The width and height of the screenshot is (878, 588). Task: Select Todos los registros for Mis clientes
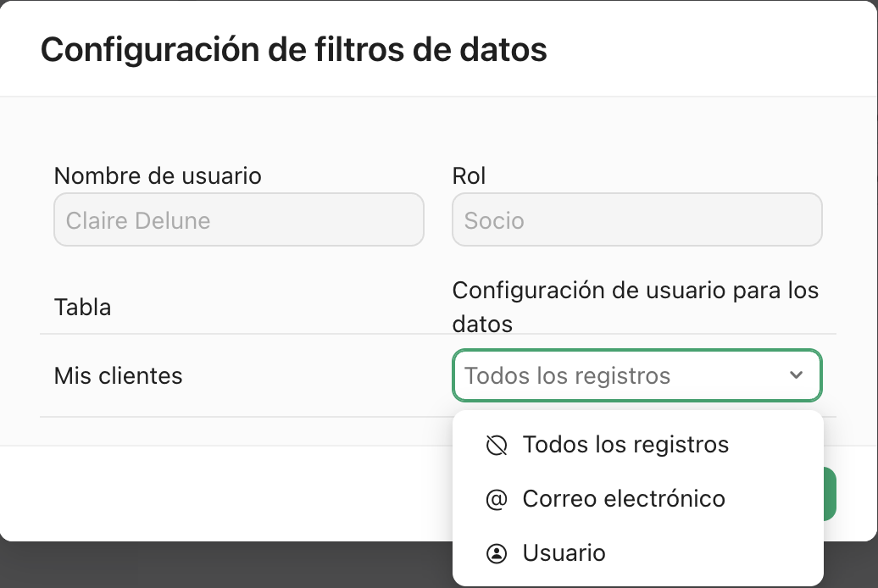pos(626,444)
